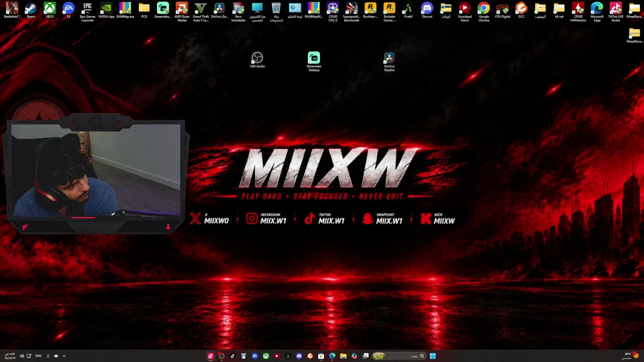Open the weather widget on taskbar
The image size is (644, 362).
(x=631, y=356)
